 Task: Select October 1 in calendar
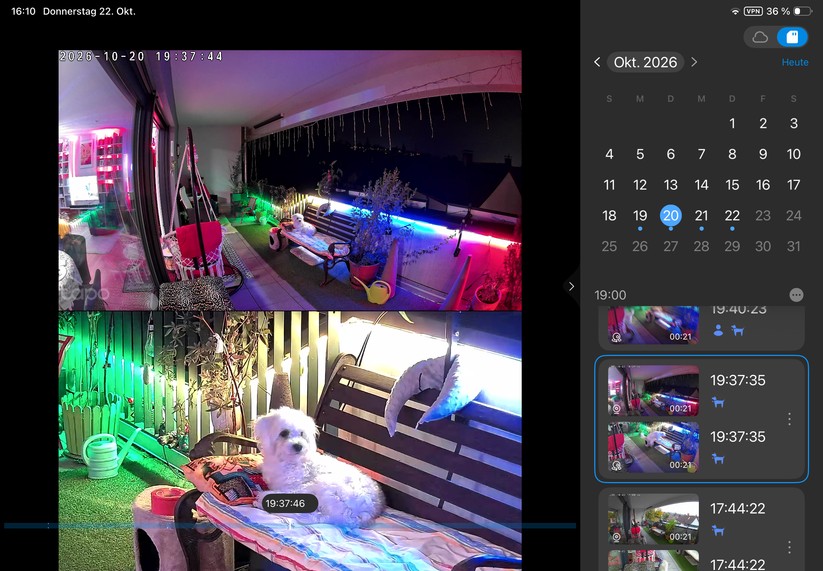click(x=732, y=123)
